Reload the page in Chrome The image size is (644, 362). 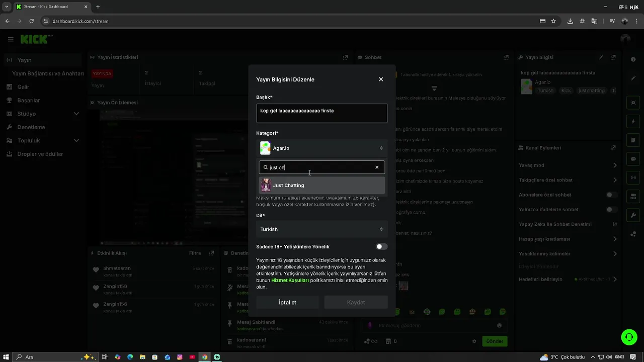(32, 21)
